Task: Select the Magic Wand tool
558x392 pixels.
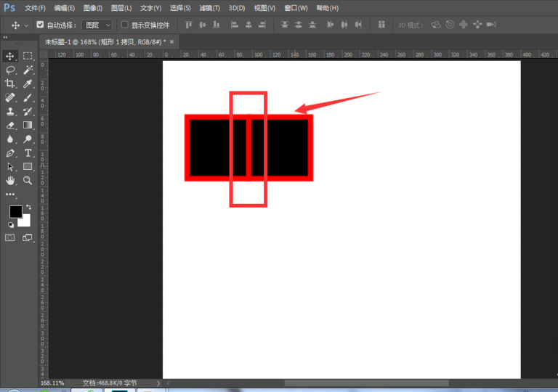Action: tap(28, 70)
